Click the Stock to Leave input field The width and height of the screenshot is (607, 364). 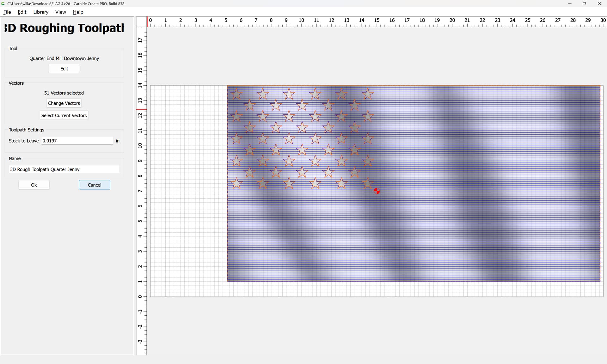(77, 141)
